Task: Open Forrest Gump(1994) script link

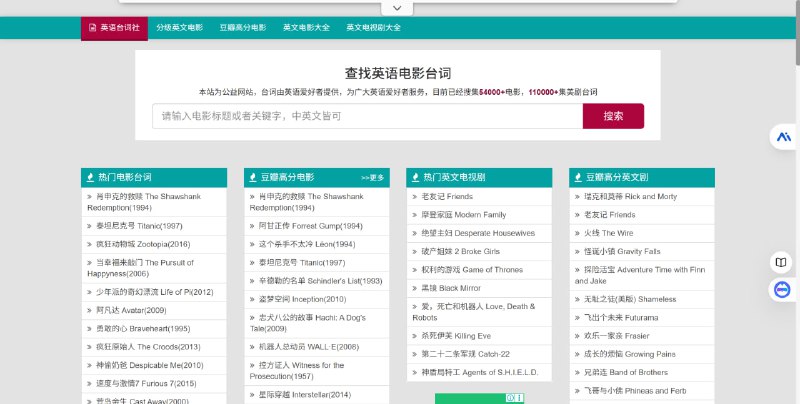Action: [x=308, y=226]
